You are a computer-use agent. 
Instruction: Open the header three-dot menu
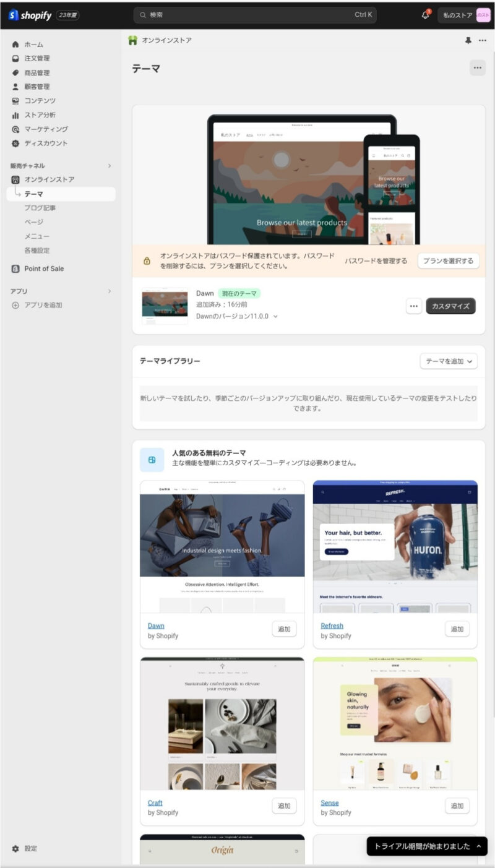(x=483, y=40)
